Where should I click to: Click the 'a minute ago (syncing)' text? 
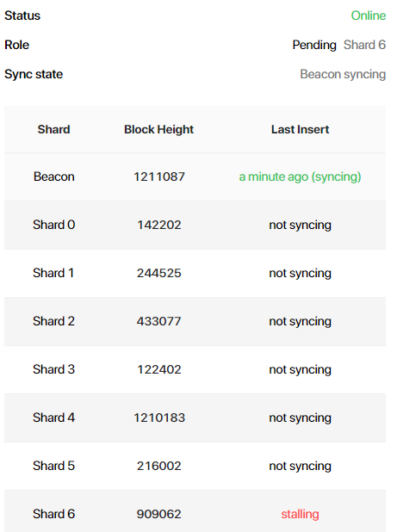[x=300, y=177]
